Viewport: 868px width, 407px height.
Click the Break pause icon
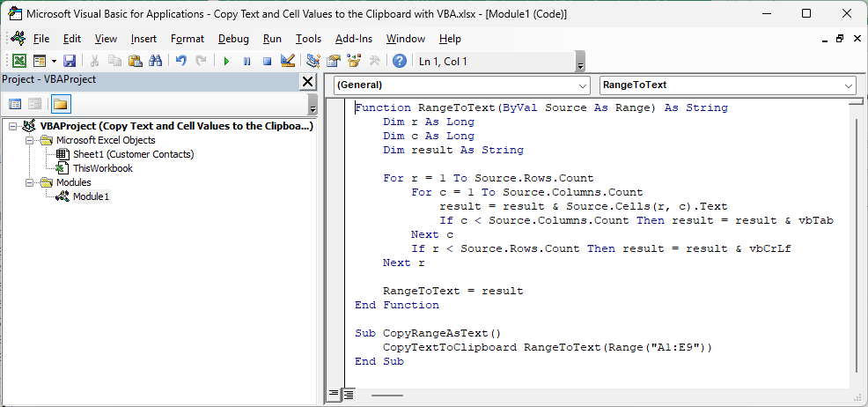click(246, 61)
